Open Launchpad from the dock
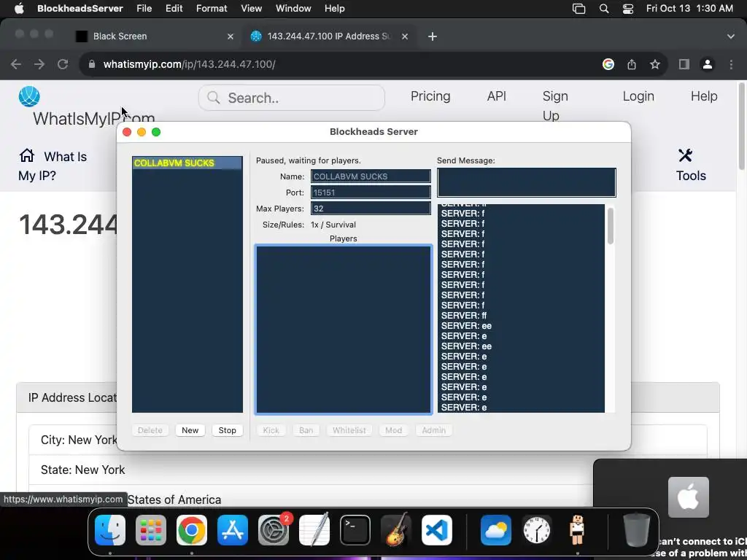The width and height of the screenshot is (747, 560). (151, 530)
